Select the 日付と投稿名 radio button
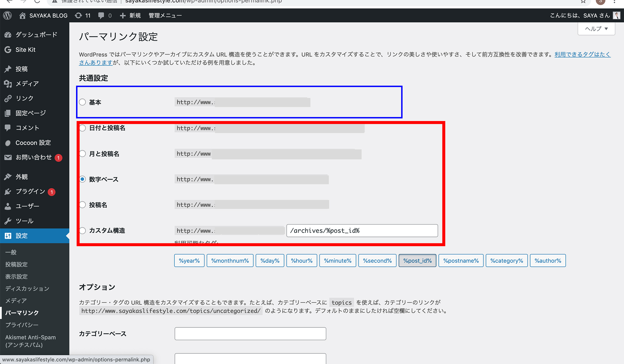 coord(82,128)
